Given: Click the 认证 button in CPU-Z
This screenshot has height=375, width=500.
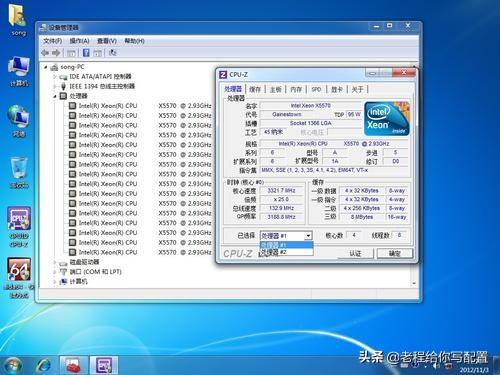Looking at the screenshot, I should (x=355, y=253).
